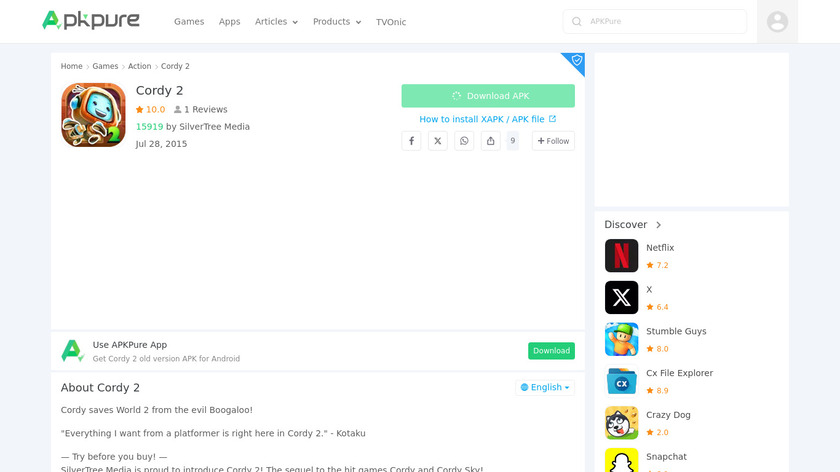Open Discover section arrow

[x=658, y=225]
